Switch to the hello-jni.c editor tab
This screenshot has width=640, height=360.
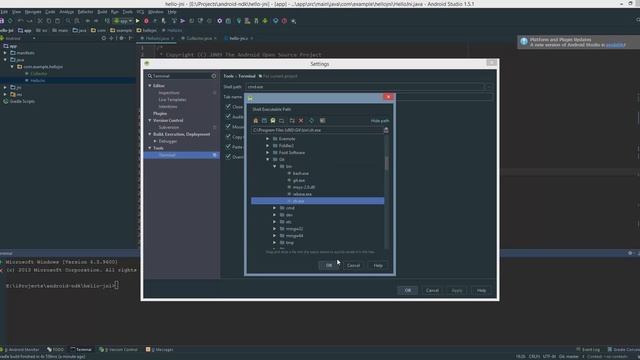[238, 38]
